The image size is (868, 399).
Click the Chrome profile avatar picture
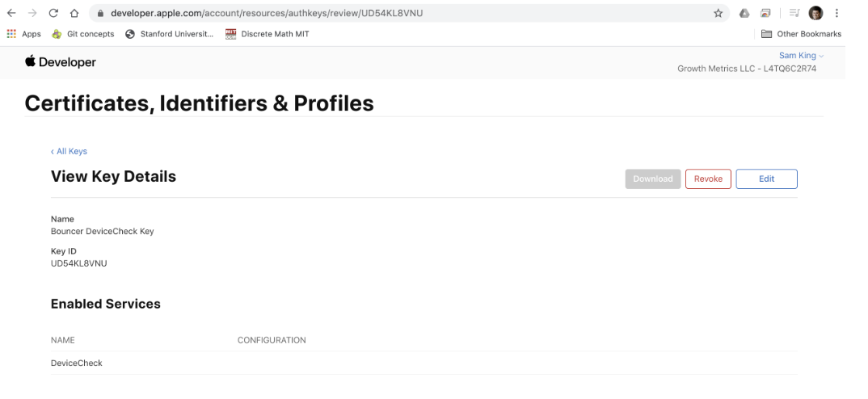pyautogui.click(x=815, y=13)
